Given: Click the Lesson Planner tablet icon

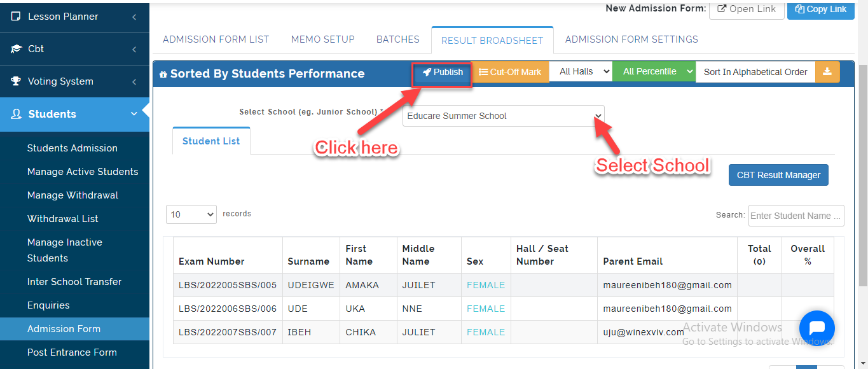Looking at the screenshot, I should 16,17.
